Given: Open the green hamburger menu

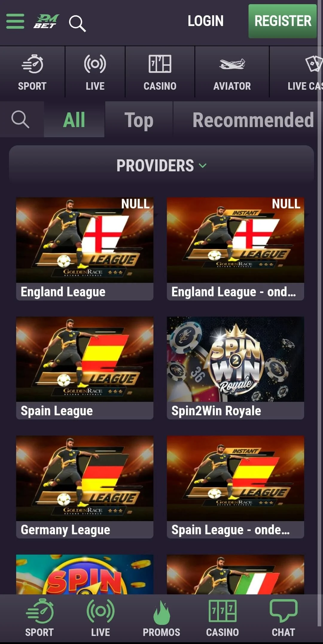Looking at the screenshot, I should (15, 21).
